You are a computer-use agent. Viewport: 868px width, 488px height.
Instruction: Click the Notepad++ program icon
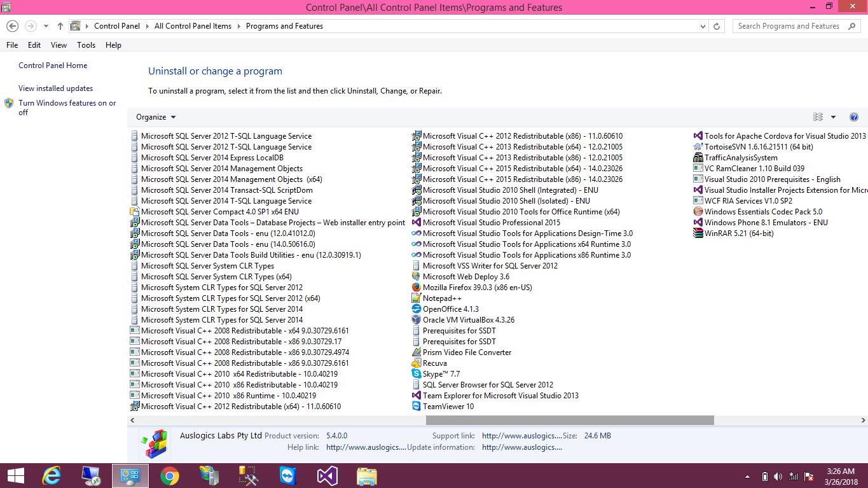pos(417,298)
